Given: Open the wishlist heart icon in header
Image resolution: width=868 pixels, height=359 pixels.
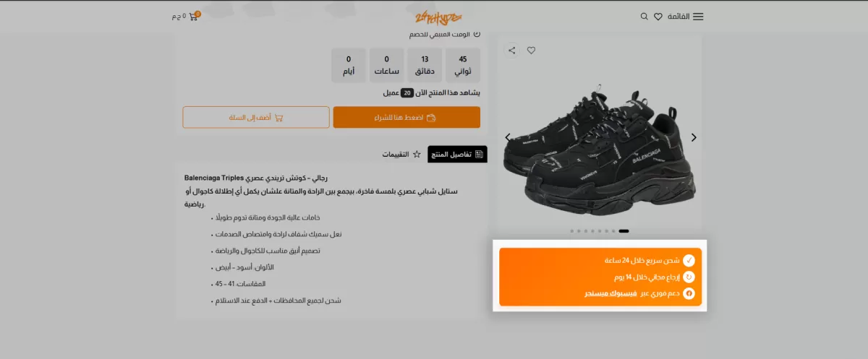Looking at the screenshot, I should (x=658, y=17).
